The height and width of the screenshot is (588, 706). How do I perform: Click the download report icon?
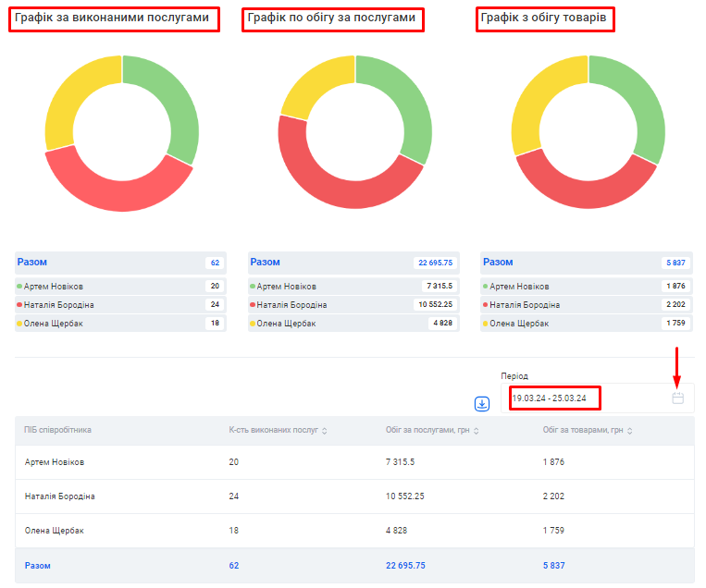[x=482, y=404]
